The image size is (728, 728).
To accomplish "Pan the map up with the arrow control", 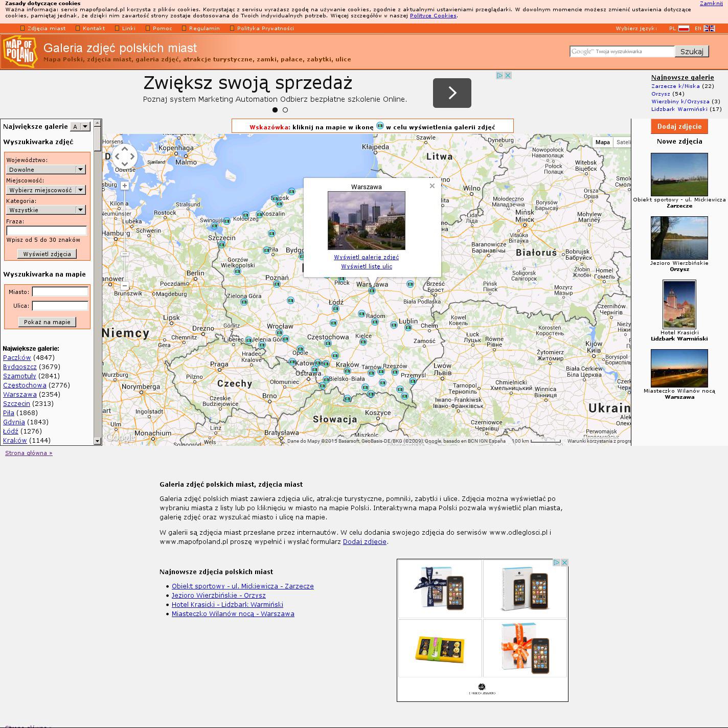I will (125, 149).
